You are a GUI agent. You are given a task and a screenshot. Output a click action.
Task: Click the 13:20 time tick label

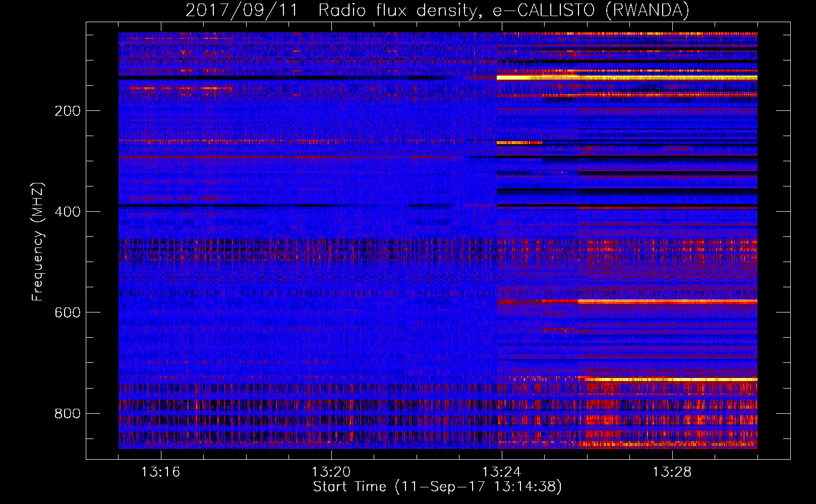tap(331, 472)
